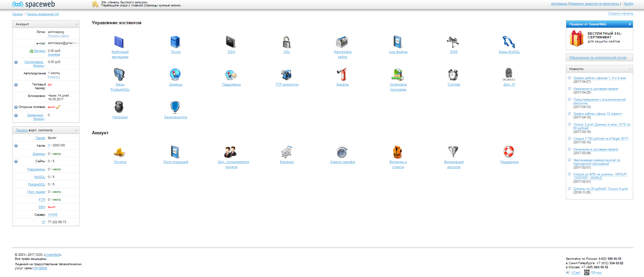The height and width of the screenshot is (277, 644).
Task: Go to Панели breadcrumb link
Action: [x=18, y=14]
